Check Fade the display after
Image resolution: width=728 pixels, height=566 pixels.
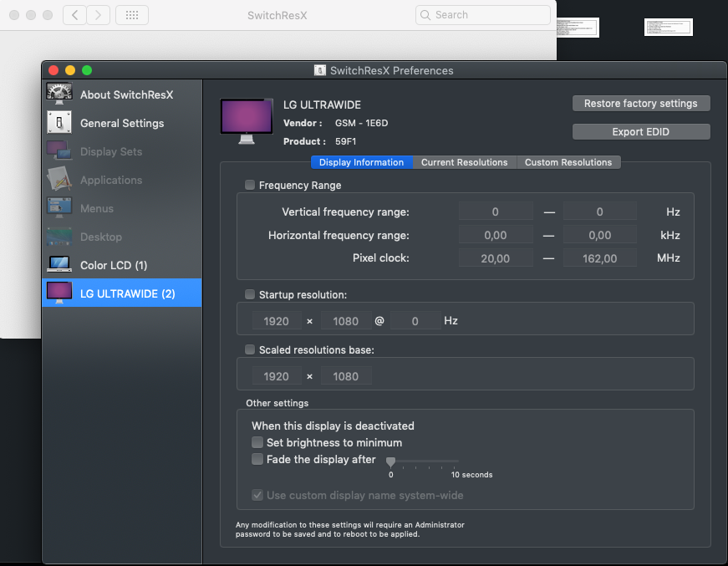[x=257, y=459]
